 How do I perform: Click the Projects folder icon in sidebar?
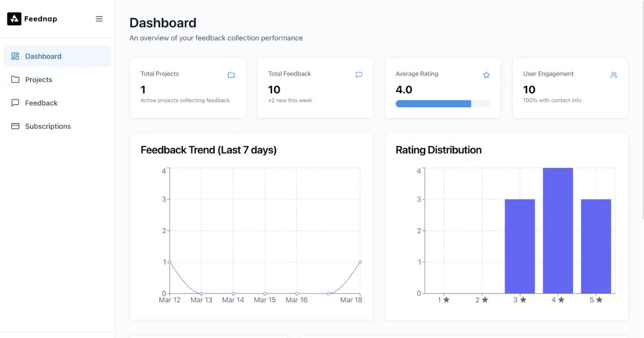point(15,79)
